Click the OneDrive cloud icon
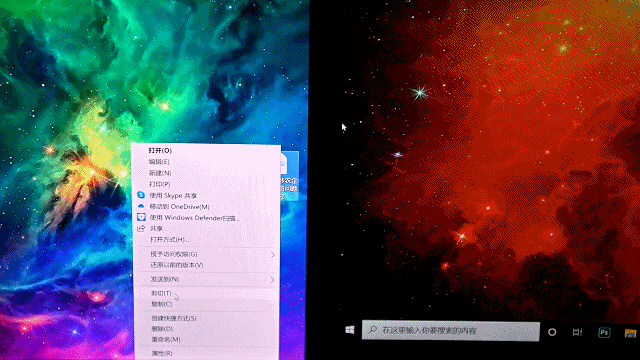640x360 pixels. tap(141, 207)
